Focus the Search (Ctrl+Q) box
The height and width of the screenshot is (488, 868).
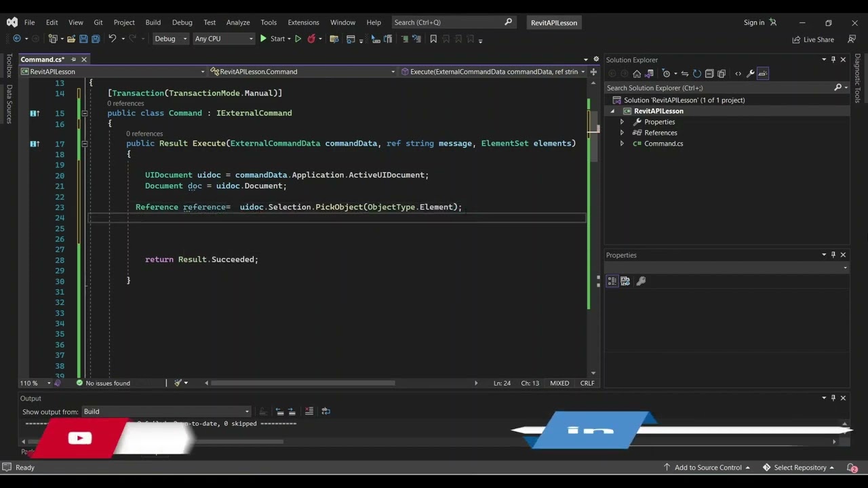point(453,22)
